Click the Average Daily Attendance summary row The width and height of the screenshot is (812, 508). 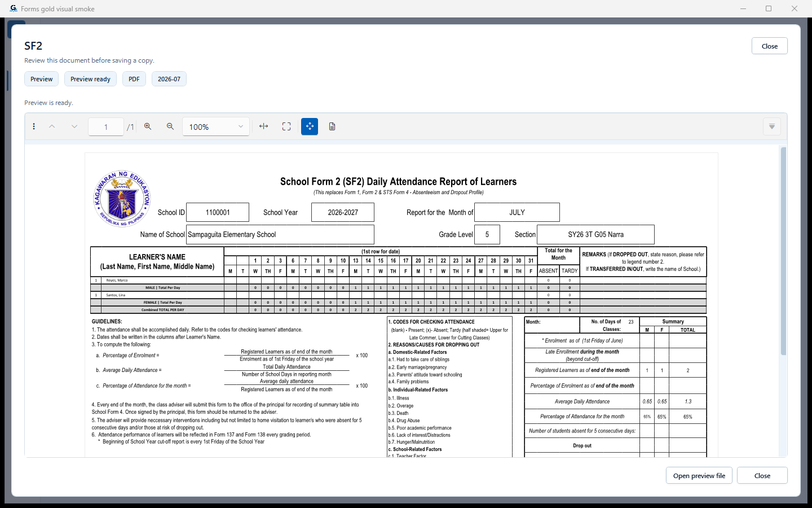pyautogui.click(x=615, y=401)
